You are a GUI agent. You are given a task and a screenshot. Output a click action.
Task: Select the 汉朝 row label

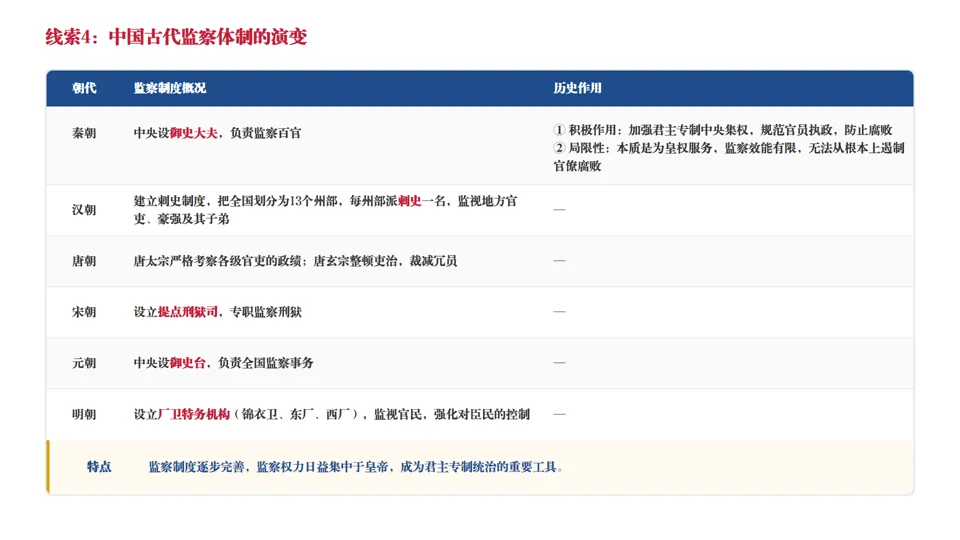point(84,210)
